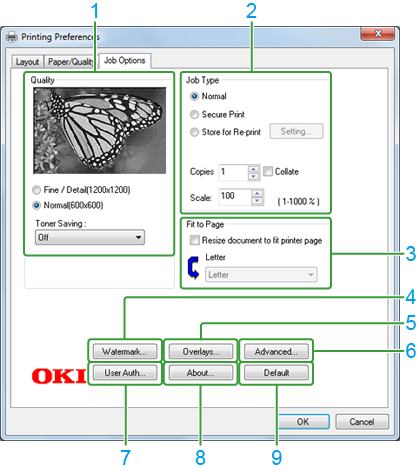417x472 pixels.
Task: Decrease Scale with the down arrow
Action: (x=257, y=200)
